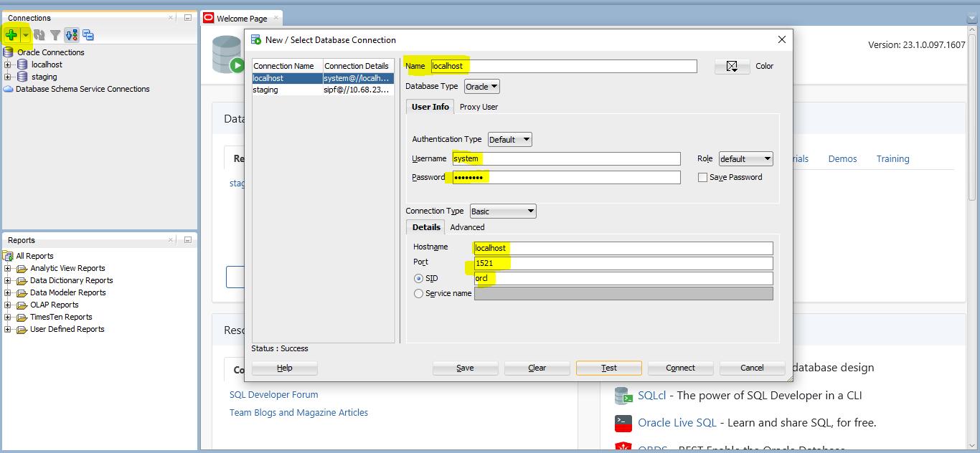
Task: Switch to the Details tab
Action: 426,227
